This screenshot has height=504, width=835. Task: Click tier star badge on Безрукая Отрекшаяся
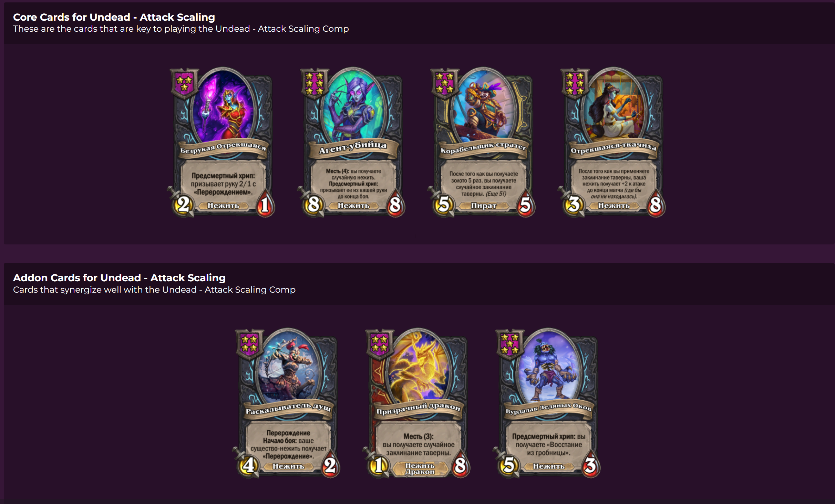[x=184, y=84]
